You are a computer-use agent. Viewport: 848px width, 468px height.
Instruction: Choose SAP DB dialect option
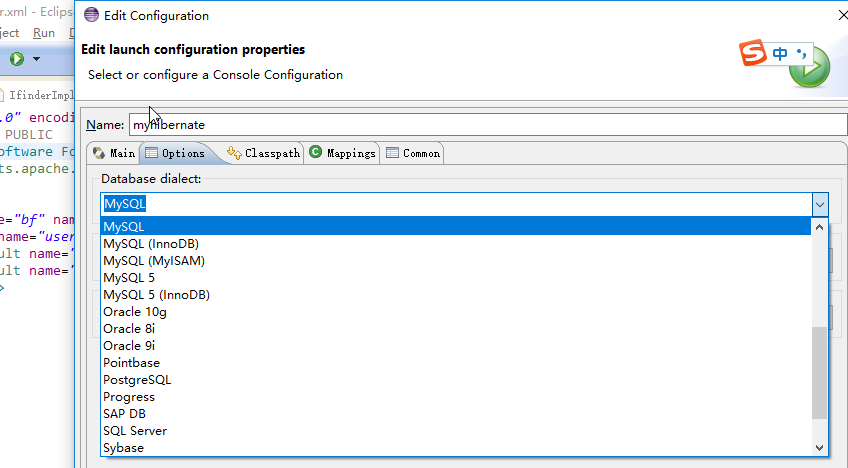[456, 414]
